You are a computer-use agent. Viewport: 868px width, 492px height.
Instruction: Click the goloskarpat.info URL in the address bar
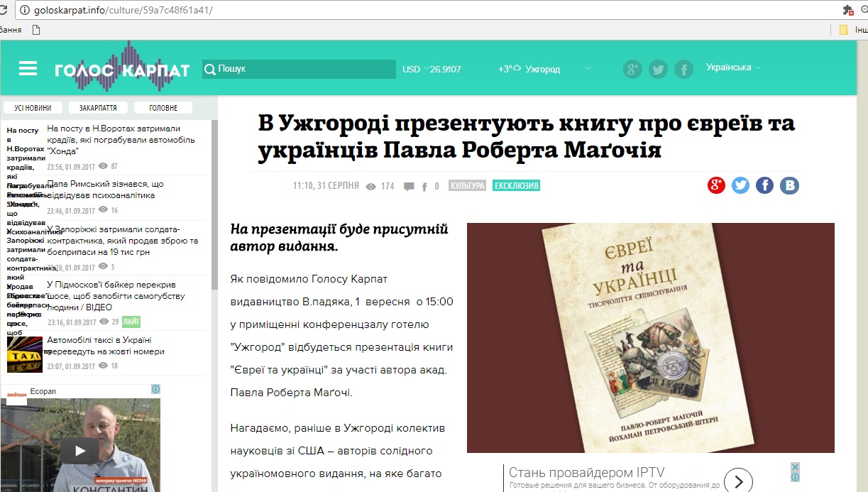click(x=123, y=11)
